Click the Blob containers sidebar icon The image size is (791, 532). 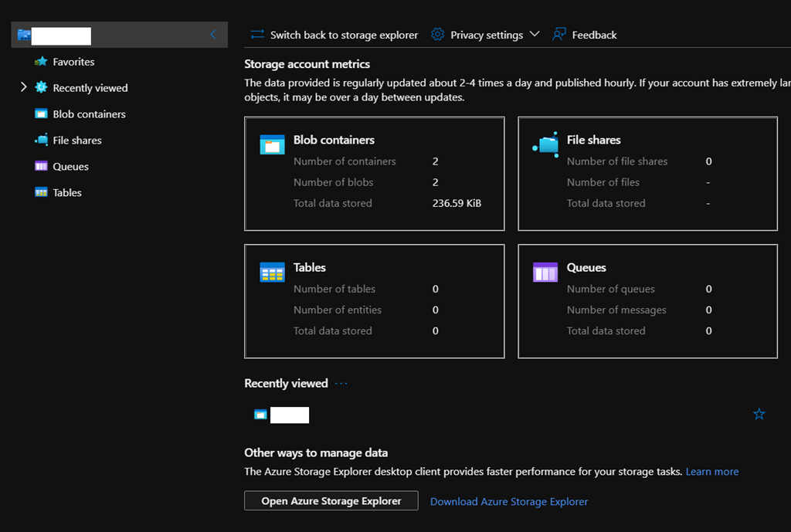click(x=41, y=114)
